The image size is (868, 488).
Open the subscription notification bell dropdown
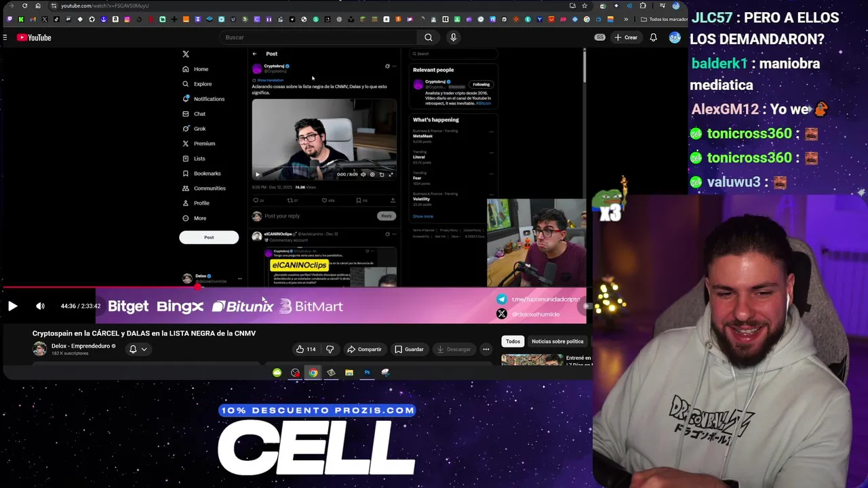tap(138, 349)
